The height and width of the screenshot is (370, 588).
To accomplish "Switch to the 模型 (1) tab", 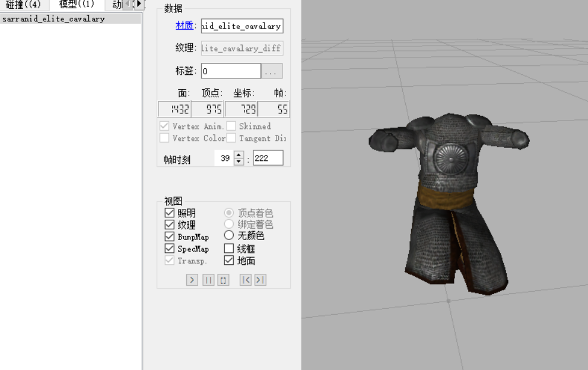I will (77, 5).
